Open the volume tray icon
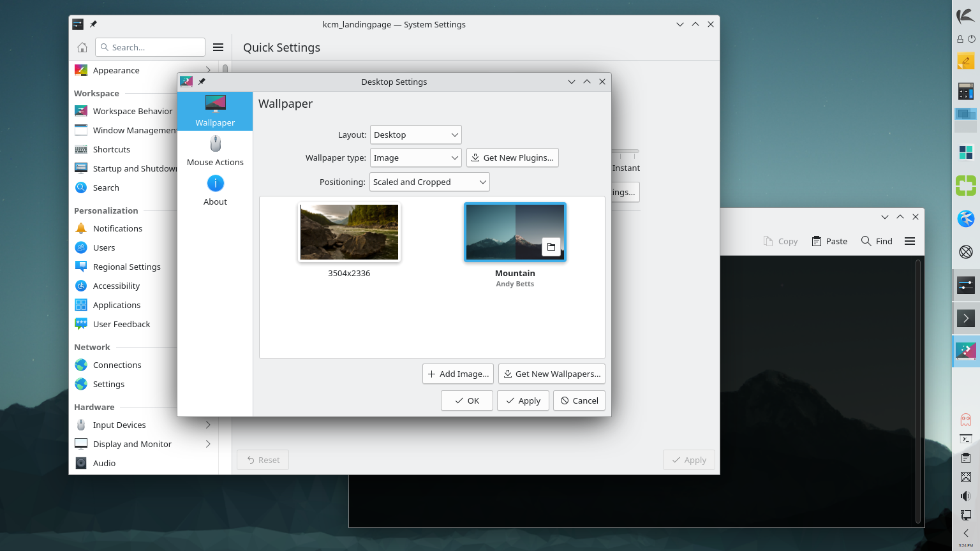This screenshot has height=551, width=980. (x=965, y=496)
